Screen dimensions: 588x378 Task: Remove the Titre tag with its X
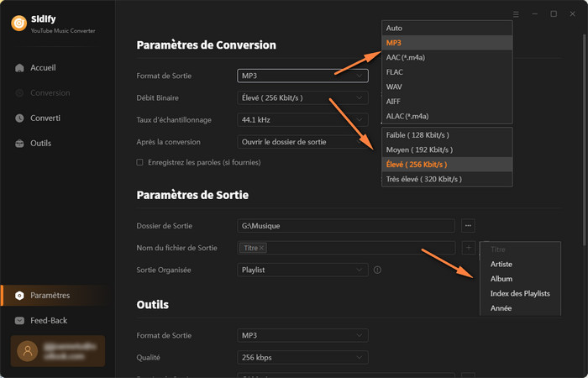pos(262,248)
